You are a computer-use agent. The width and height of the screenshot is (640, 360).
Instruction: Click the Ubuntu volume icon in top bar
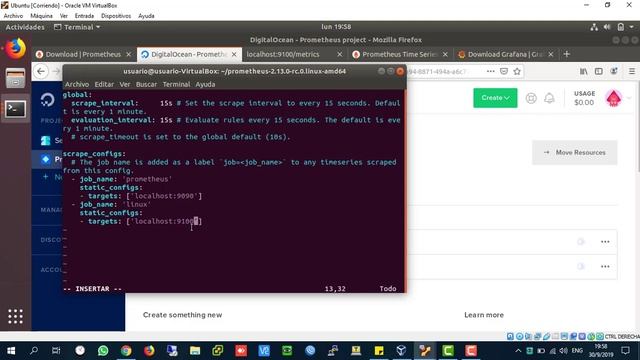[x=607, y=27]
